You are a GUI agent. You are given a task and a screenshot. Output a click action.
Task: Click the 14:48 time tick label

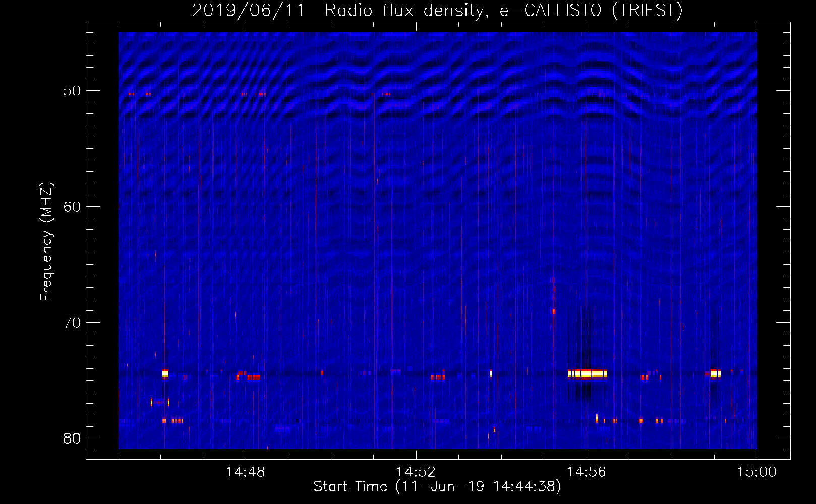[245, 472]
